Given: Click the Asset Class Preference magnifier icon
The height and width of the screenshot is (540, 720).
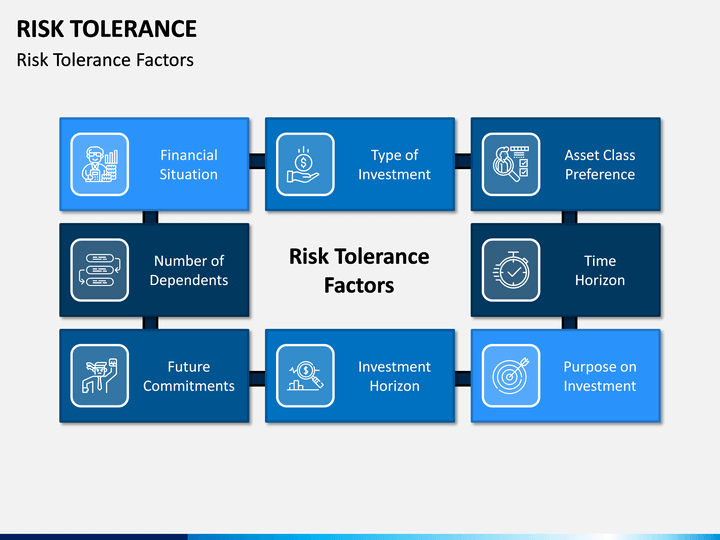Looking at the screenshot, I should tap(511, 164).
